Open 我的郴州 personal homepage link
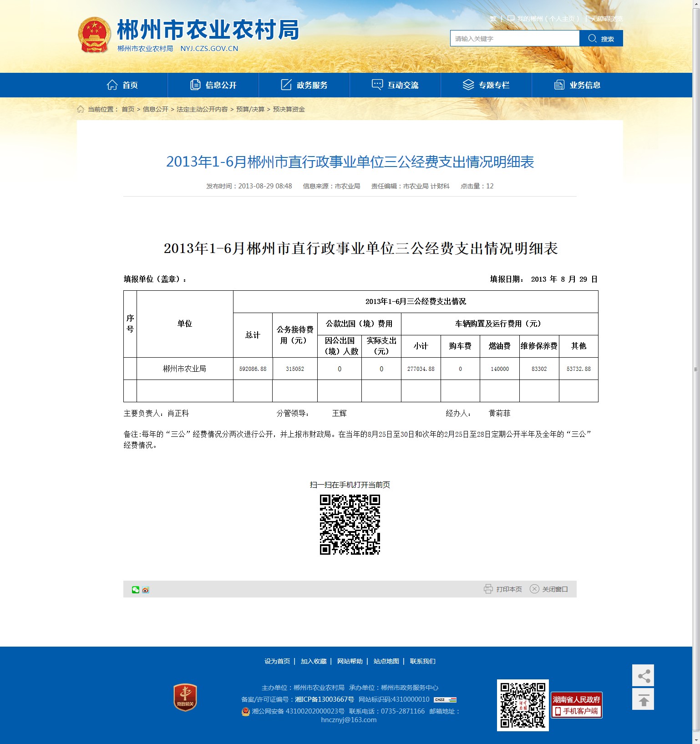700x744 pixels. (x=543, y=19)
